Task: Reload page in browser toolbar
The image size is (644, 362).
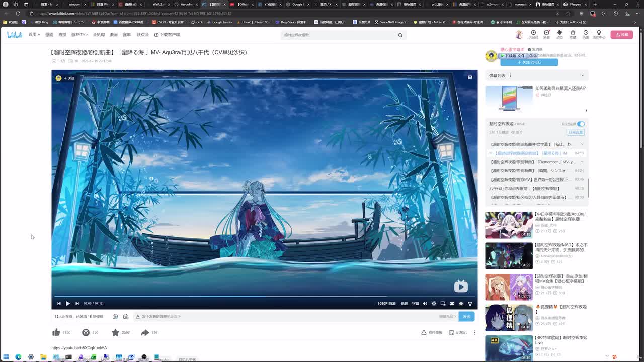Action: (18, 13)
